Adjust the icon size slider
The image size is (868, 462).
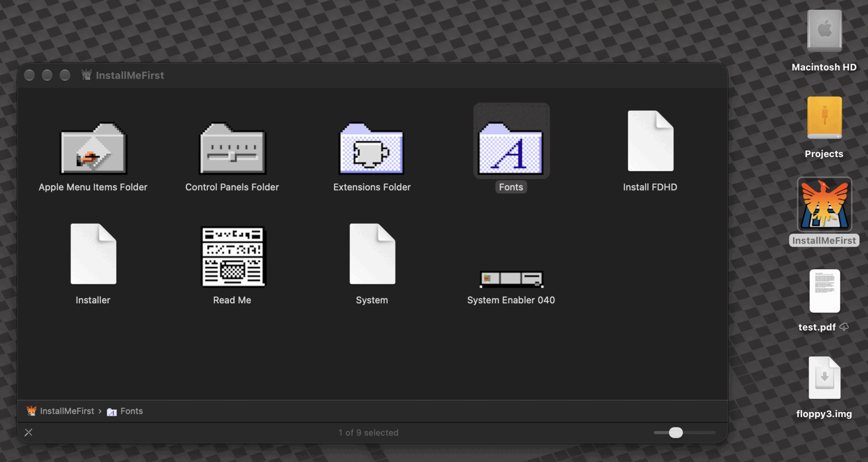(x=675, y=433)
